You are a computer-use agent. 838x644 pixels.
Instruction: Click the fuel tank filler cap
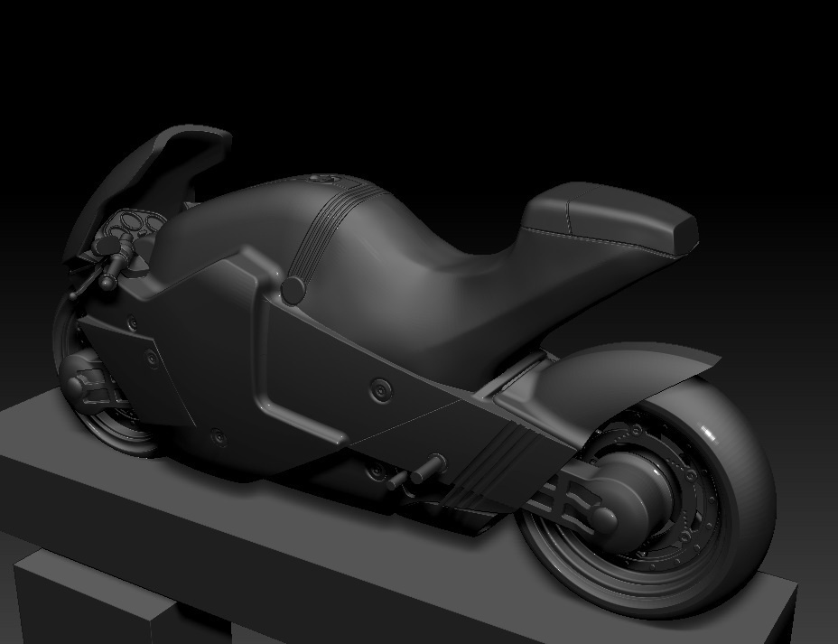pos(325,179)
